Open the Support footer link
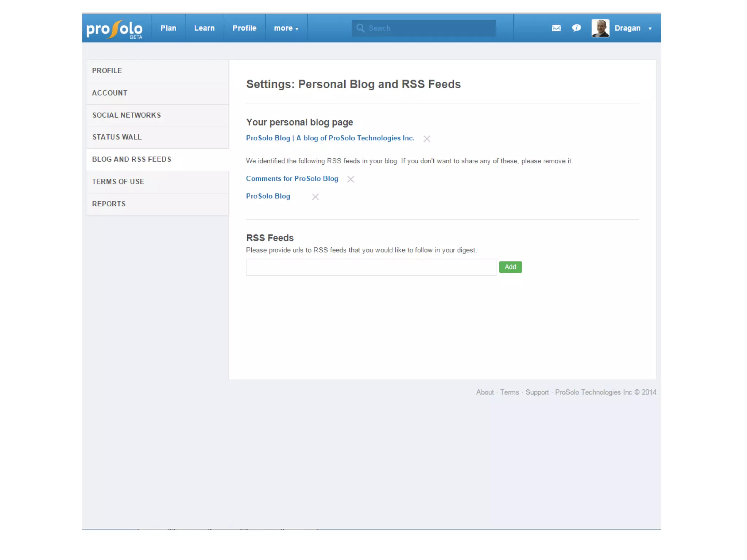Screen dimensions: 747x560 (x=537, y=392)
